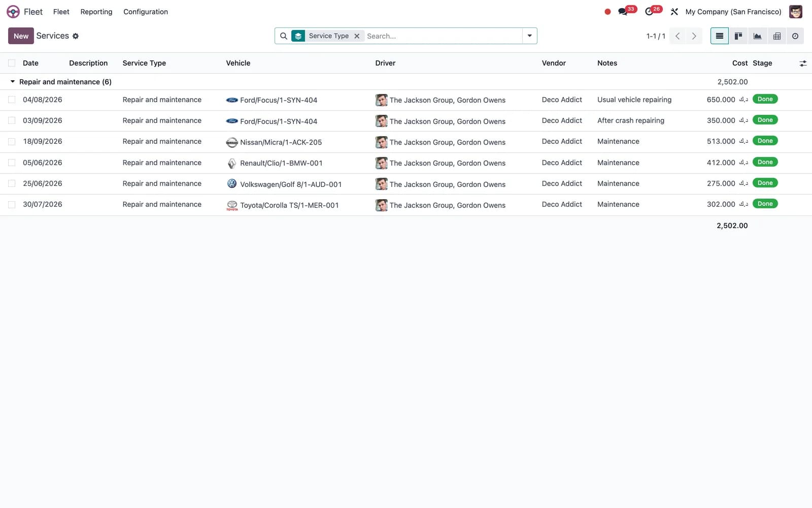The height and width of the screenshot is (508, 812).
Task: Tick the checkbox for 04/08/2026 service
Action: coord(12,100)
